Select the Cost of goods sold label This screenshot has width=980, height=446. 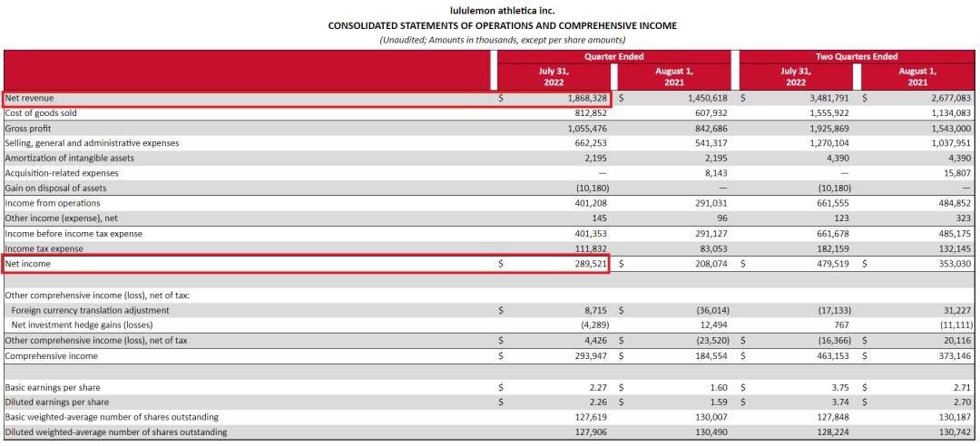pyautogui.click(x=41, y=113)
